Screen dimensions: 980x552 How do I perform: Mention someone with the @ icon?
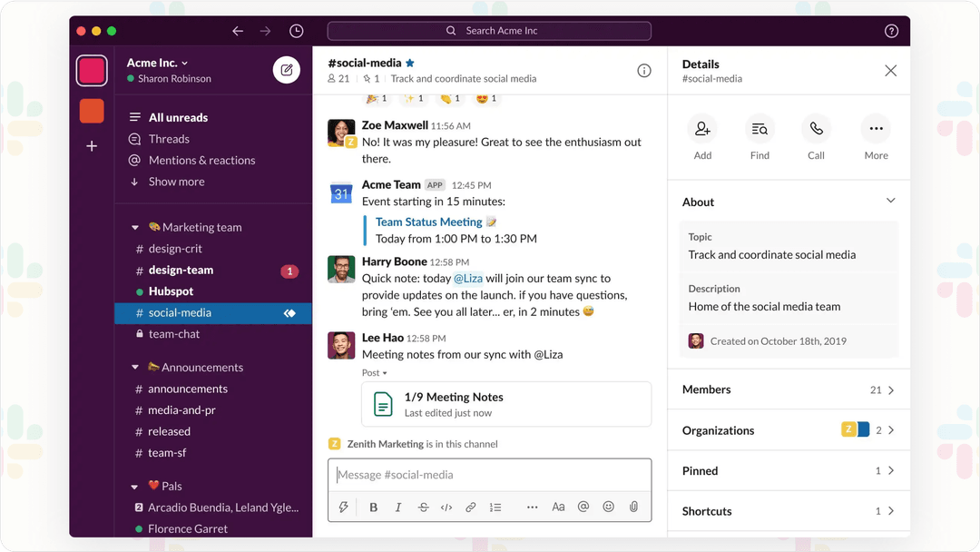(583, 507)
